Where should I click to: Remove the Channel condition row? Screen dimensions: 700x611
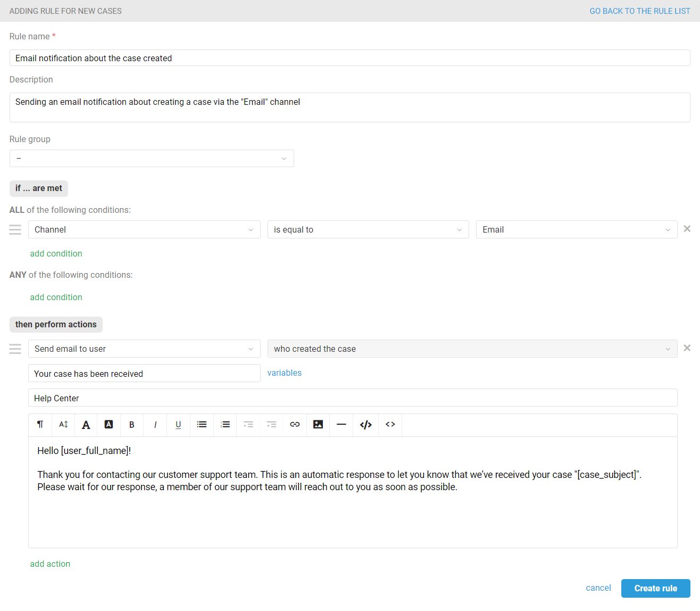[x=687, y=229]
